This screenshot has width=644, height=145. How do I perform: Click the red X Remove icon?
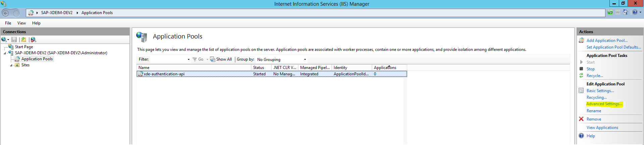[x=581, y=119]
